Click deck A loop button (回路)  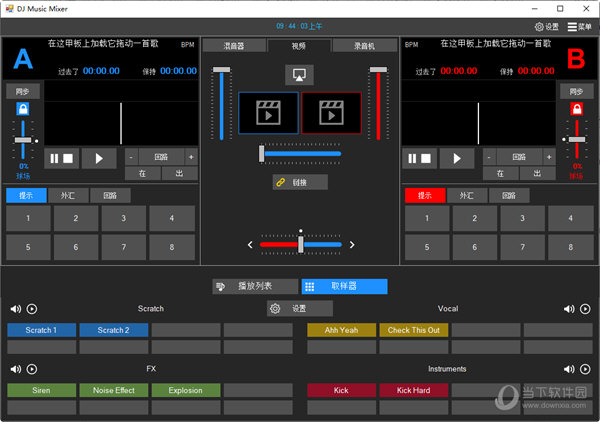tap(161, 157)
